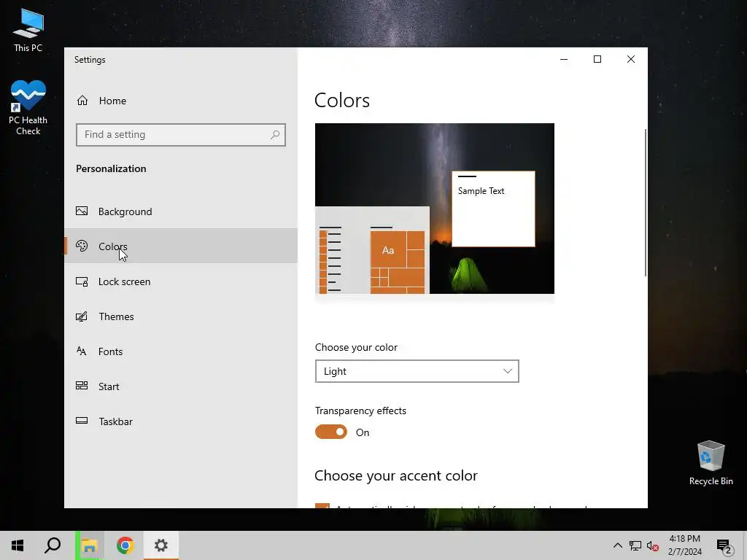The height and width of the screenshot is (560, 747).
Task: Open PC Health Check desktop shortcut
Action: point(28,108)
